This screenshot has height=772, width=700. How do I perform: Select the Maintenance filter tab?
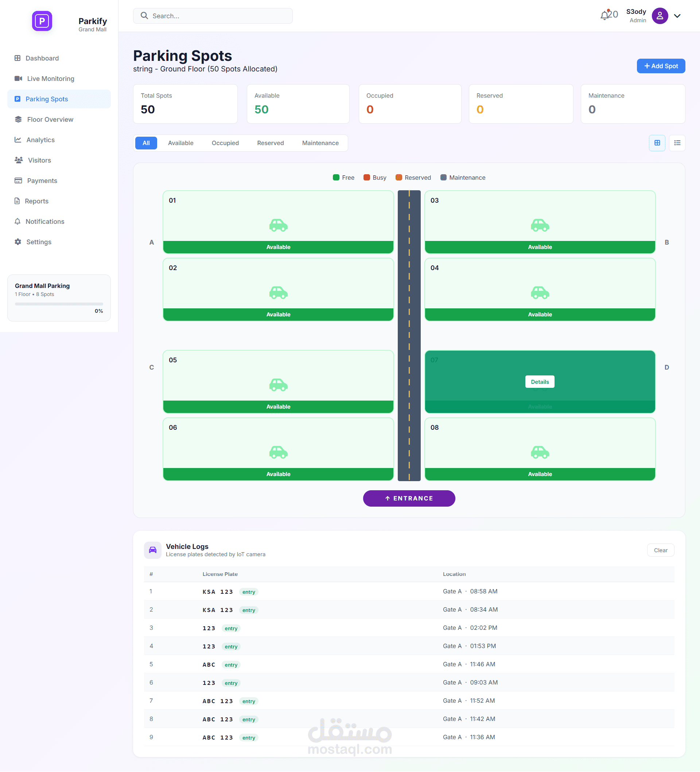point(320,143)
